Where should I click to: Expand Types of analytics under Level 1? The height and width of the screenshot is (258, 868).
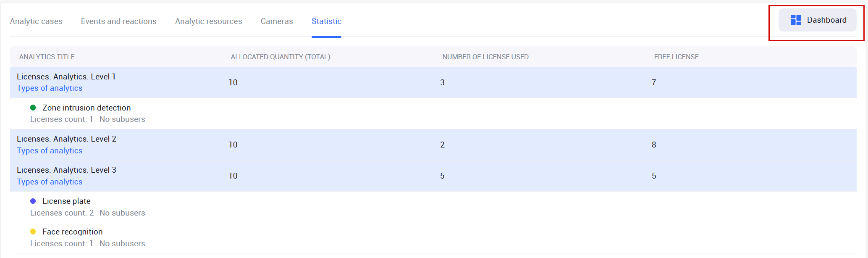click(x=50, y=88)
